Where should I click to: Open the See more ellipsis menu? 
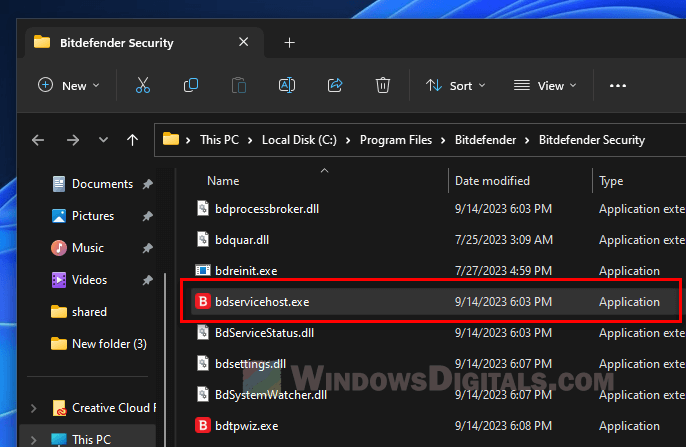tap(618, 86)
